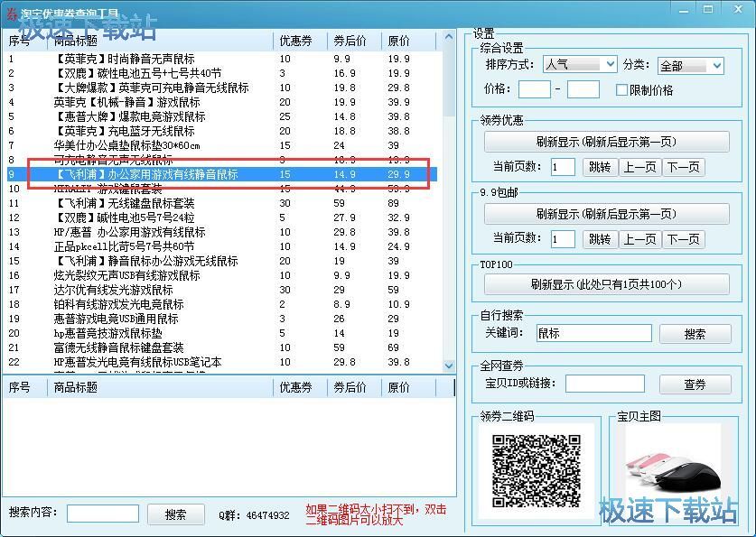Click the app icon in title bar
The image size is (756, 537).
(x=11, y=10)
